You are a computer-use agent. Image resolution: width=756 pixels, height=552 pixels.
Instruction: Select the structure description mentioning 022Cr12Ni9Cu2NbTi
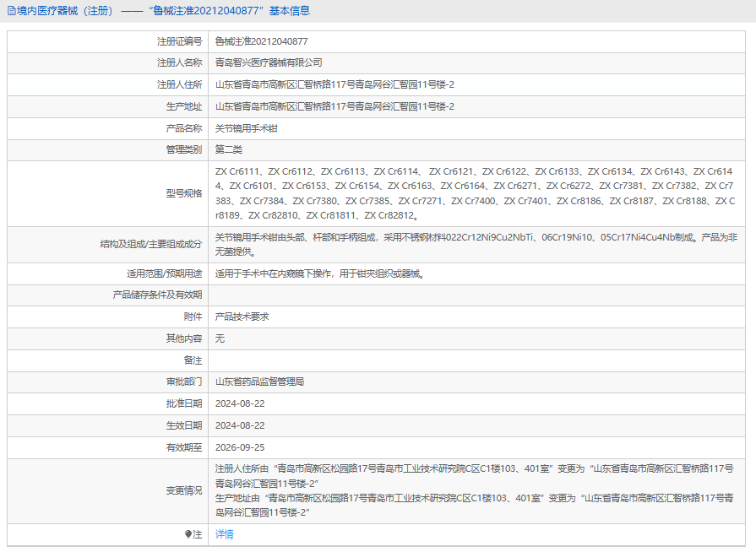point(476,244)
